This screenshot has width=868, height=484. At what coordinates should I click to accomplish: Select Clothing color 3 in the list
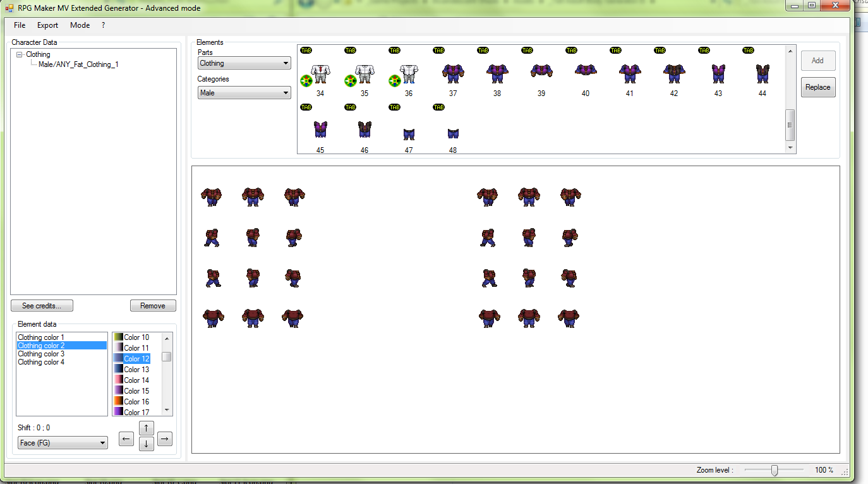point(62,354)
